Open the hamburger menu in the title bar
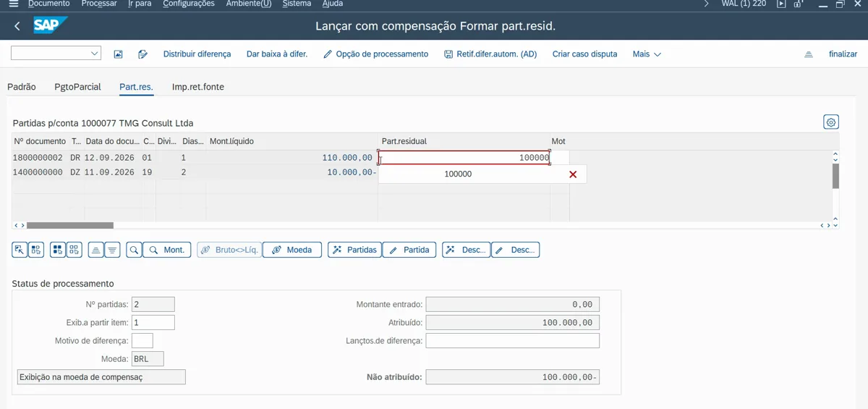Image resolution: width=868 pixels, height=409 pixels. 14,4
